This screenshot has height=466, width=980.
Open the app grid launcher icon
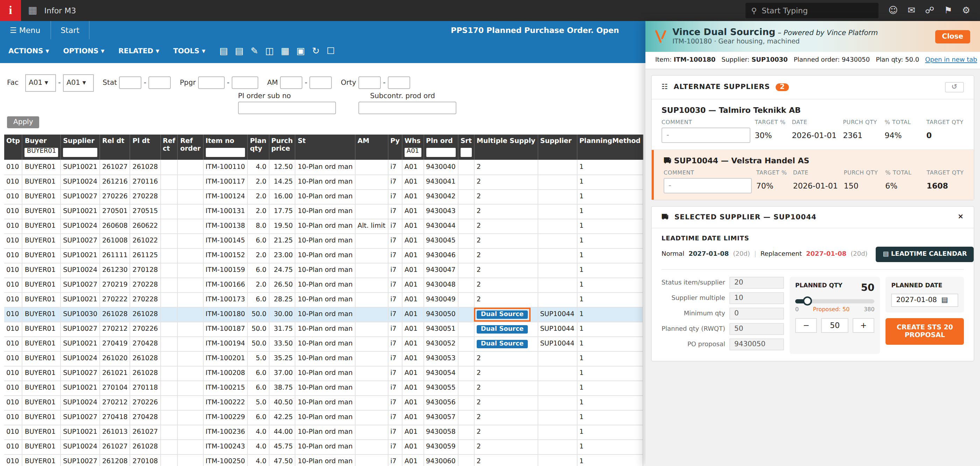click(33, 11)
